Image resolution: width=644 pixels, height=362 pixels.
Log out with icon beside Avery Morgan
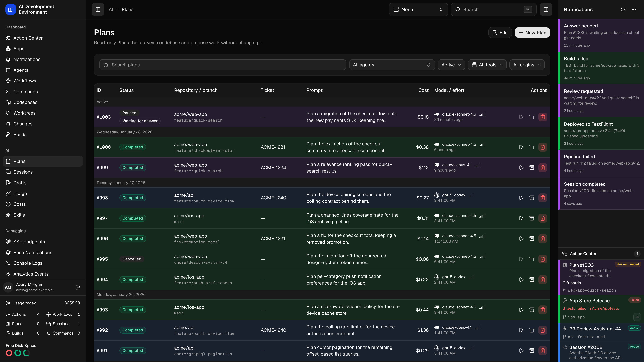(78, 287)
